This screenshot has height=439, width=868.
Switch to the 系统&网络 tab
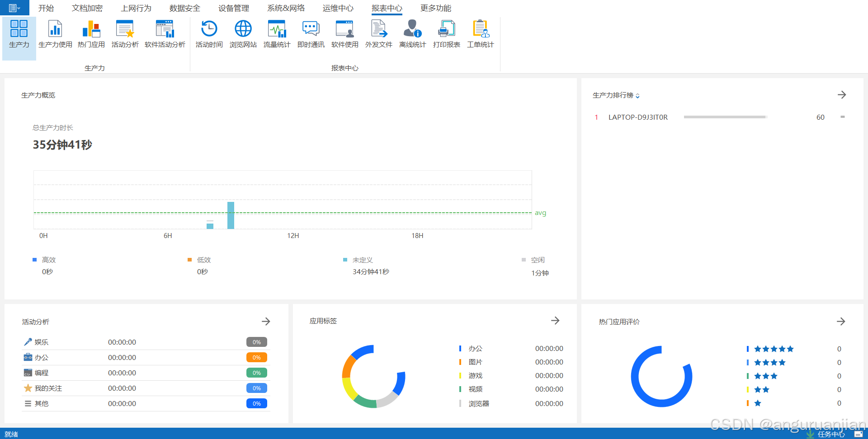(x=286, y=8)
